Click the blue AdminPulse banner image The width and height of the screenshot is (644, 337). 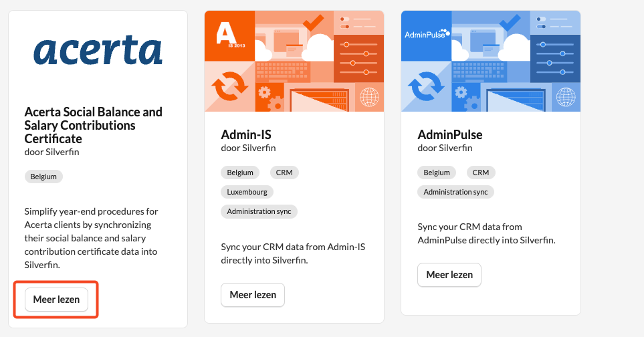491,61
